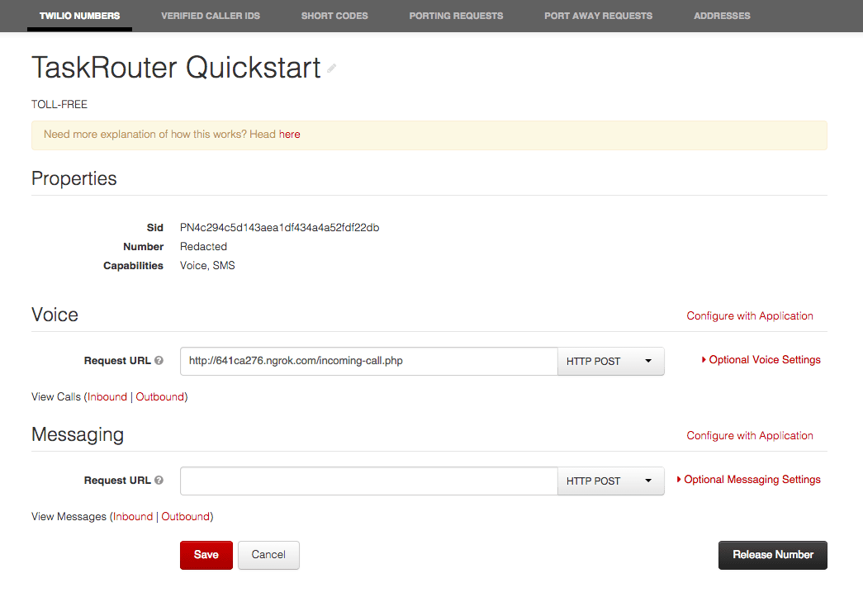View Outbound messages
Image resolution: width=863 pixels, height=616 pixels.
click(x=186, y=516)
